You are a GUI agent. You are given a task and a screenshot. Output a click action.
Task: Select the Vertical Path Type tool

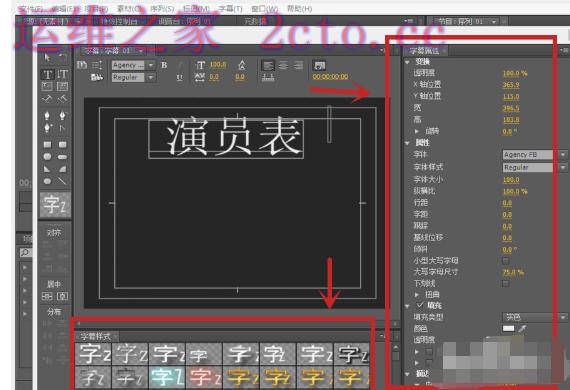point(63,98)
